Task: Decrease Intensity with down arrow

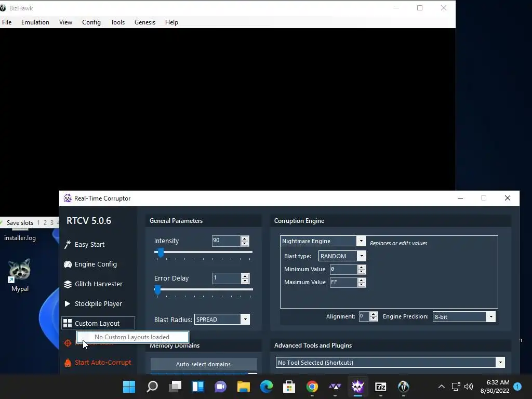Action: 245,243
